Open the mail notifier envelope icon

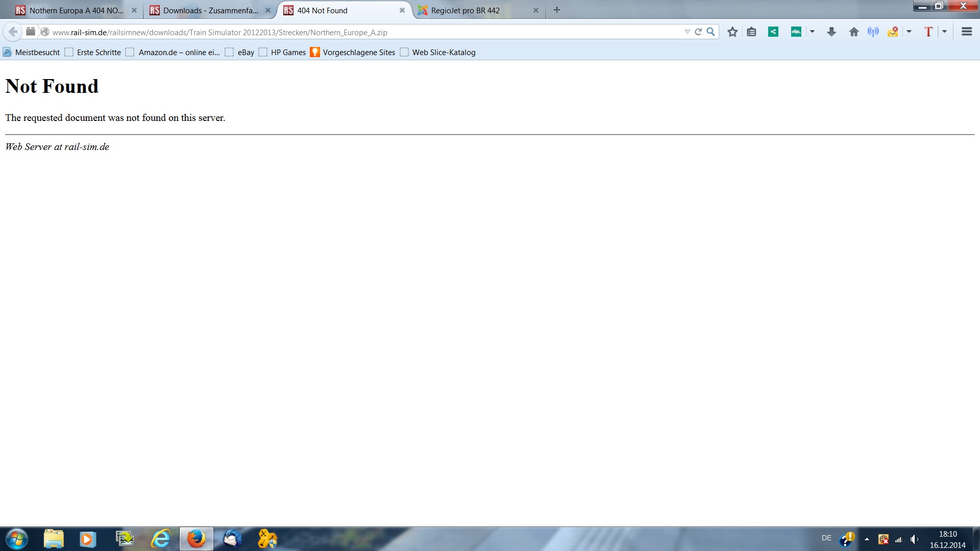click(893, 32)
